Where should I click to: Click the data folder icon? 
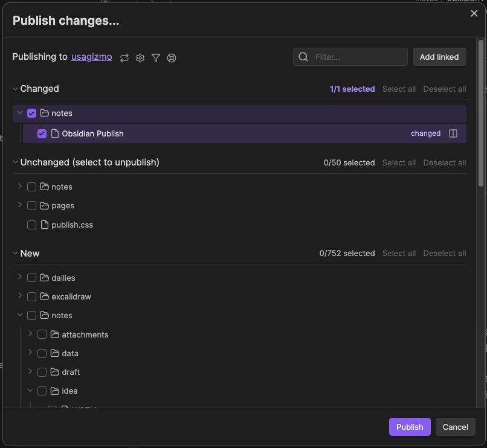click(x=54, y=353)
